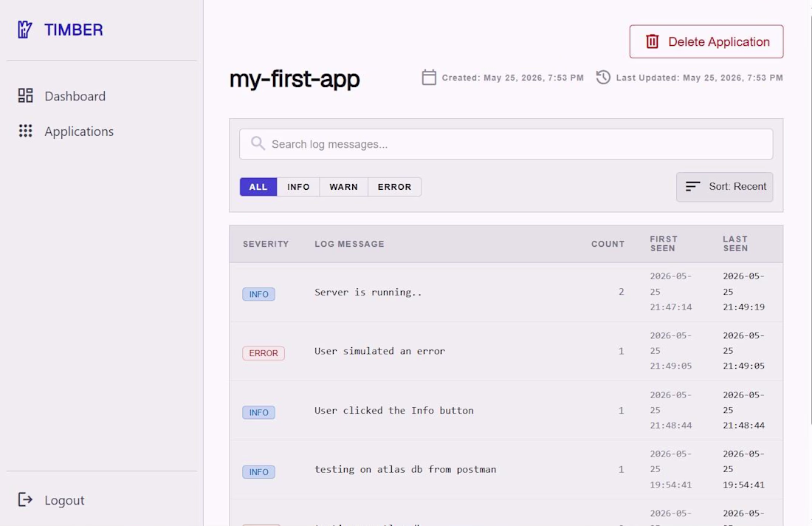The width and height of the screenshot is (812, 526).
Task: Click the history clock icon beside Last Updated
Action: [603, 78]
